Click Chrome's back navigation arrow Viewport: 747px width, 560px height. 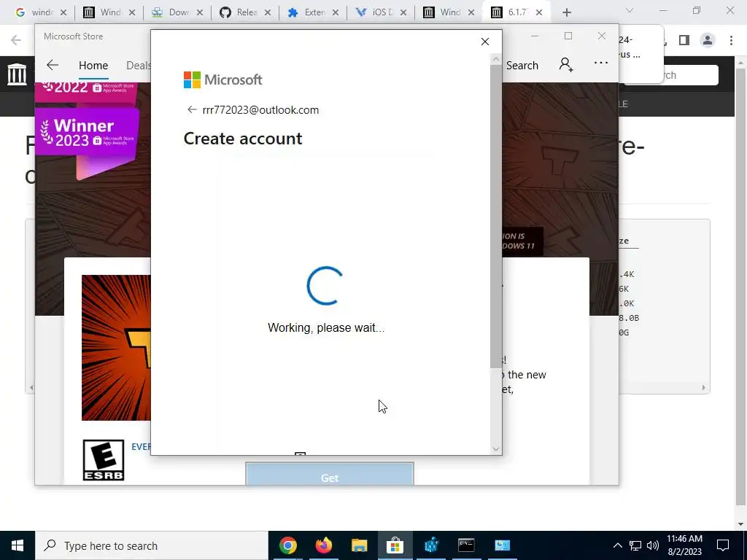tap(16, 41)
